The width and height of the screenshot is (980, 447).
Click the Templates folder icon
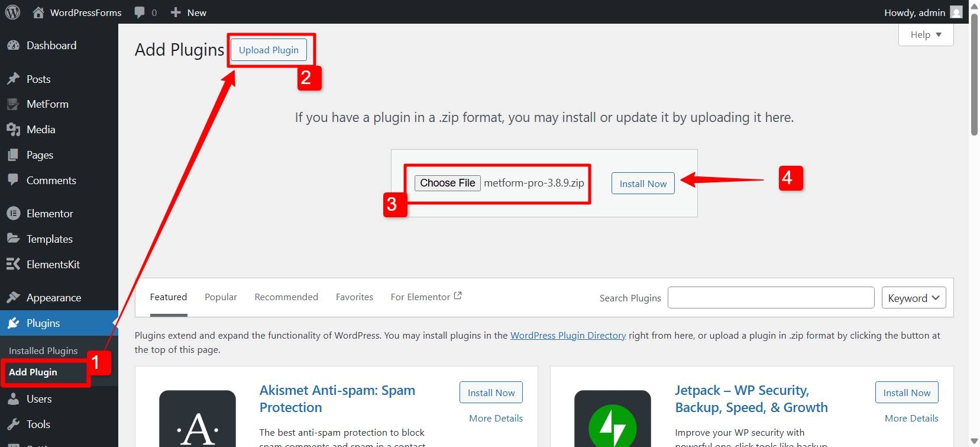(13, 238)
